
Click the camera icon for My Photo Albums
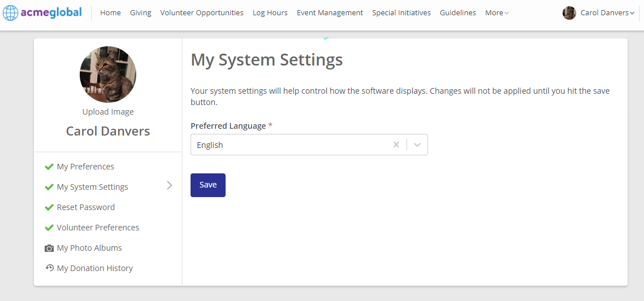tap(49, 248)
